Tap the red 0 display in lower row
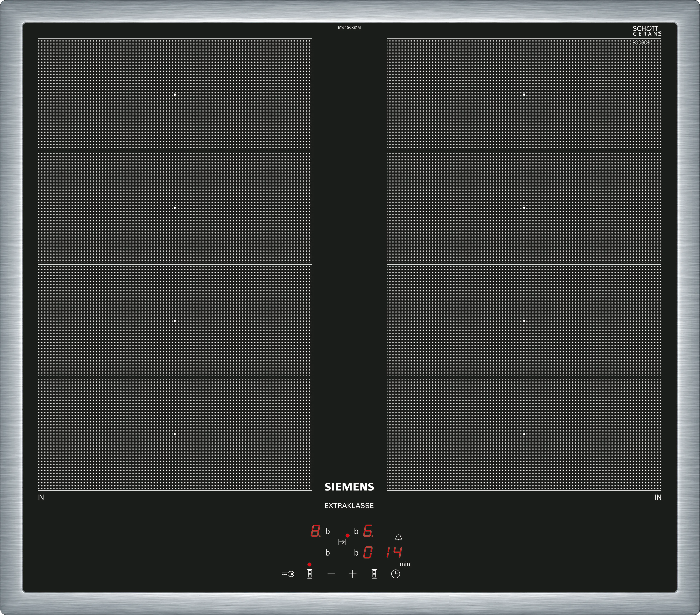 tap(367, 552)
